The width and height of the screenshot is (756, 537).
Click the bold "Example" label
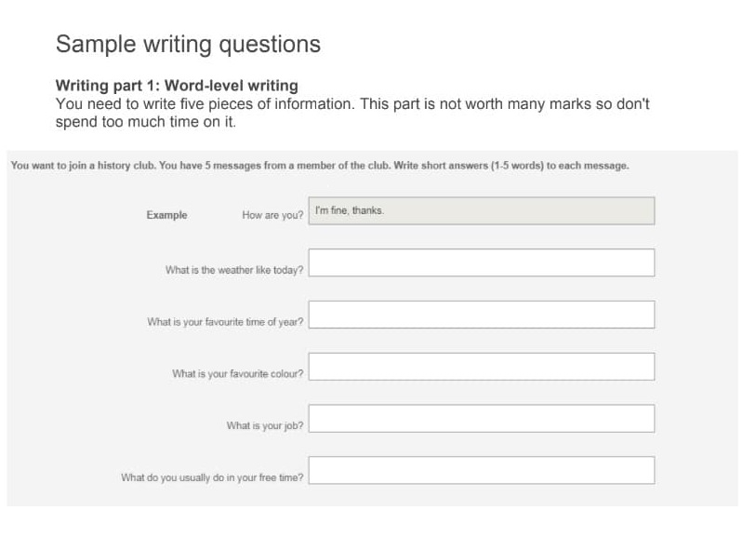tap(166, 215)
